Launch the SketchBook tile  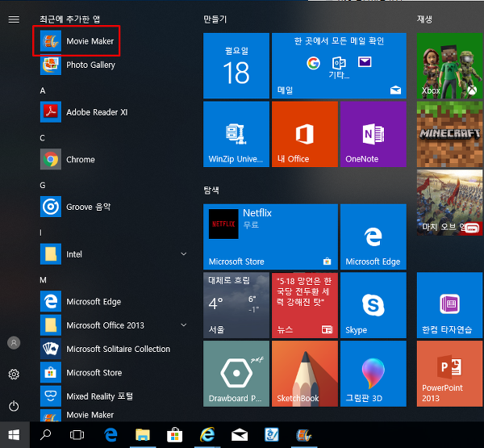coord(305,374)
